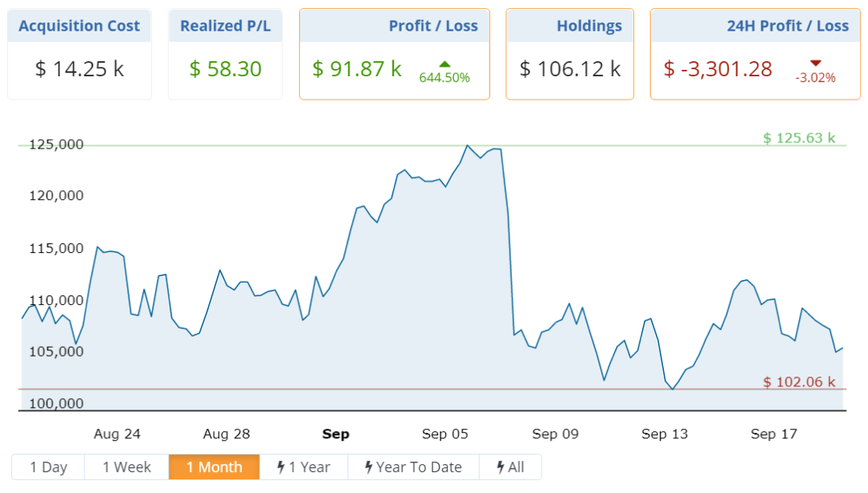This screenshot has width=868, height=493.
Task: Click the chart peak near Sep 05
Action: pos(468,145)
